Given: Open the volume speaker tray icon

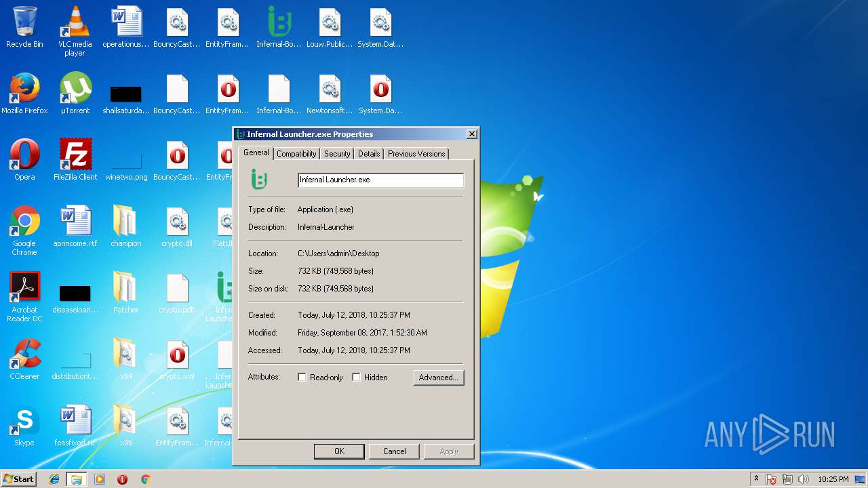Looking at the screenshot, I should 804,479.
